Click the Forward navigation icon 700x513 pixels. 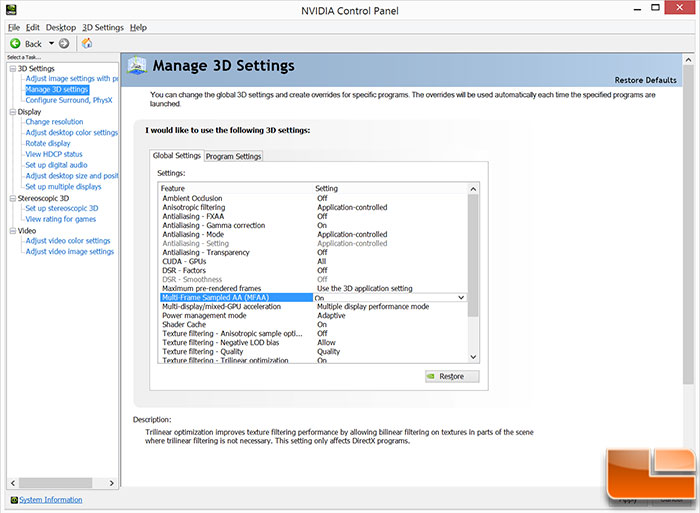[x=64, y=43]
